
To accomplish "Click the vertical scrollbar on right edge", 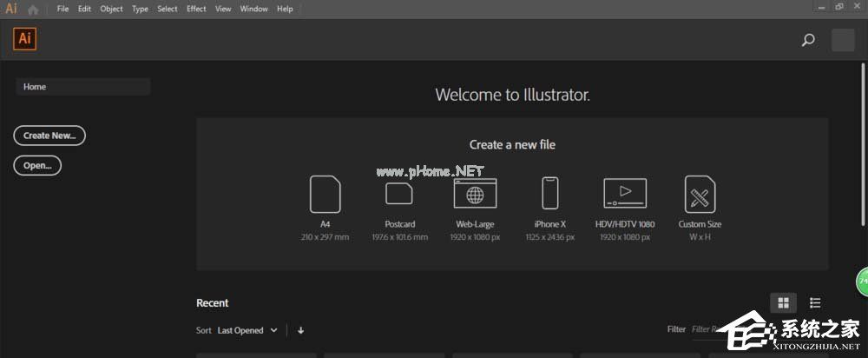I will 865,144.
